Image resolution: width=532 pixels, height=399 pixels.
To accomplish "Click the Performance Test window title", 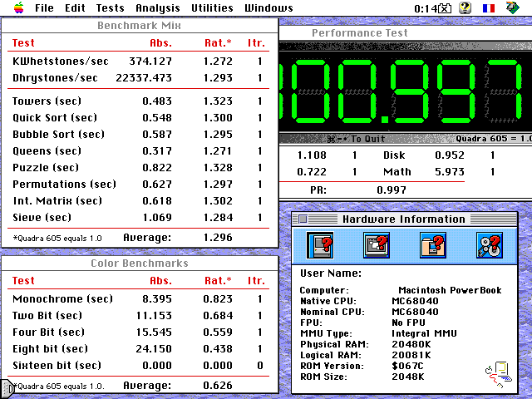I will pos(360,33).
